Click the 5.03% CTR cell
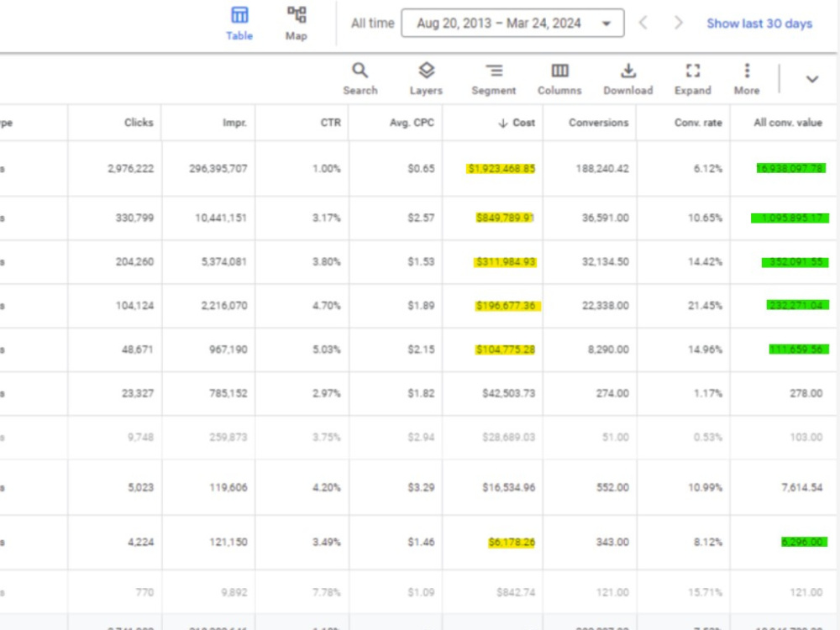The image size is (840, 630). coord(326,349)
